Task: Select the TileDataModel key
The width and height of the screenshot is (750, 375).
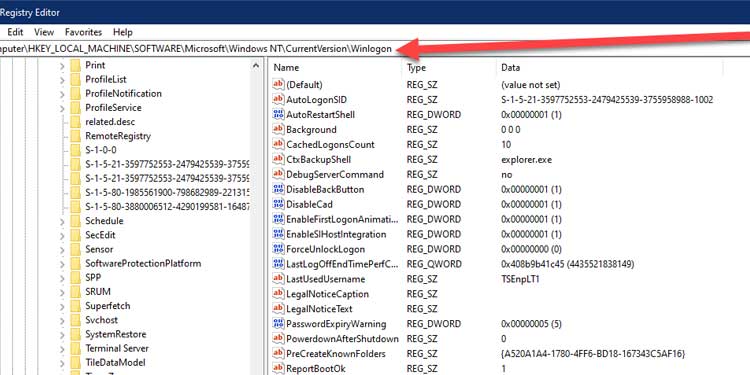Action: click(115, 362)
